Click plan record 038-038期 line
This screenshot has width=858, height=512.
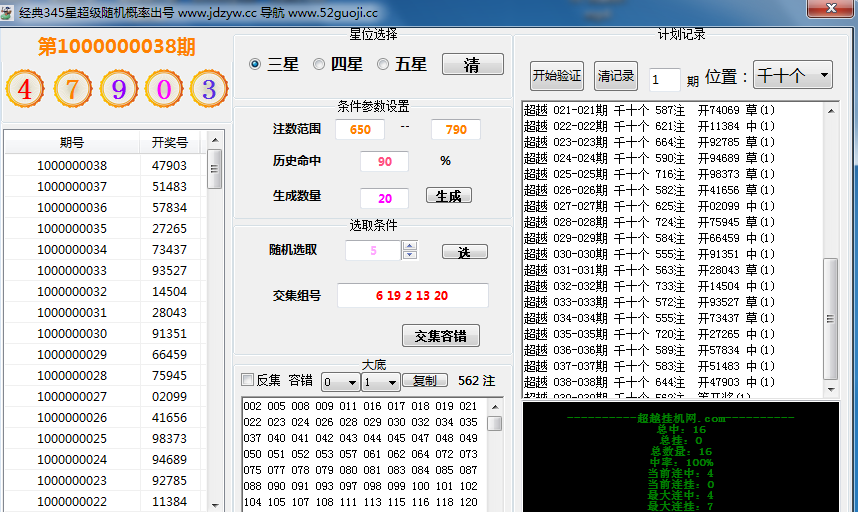pyautogui.click(x=650, y=382)
